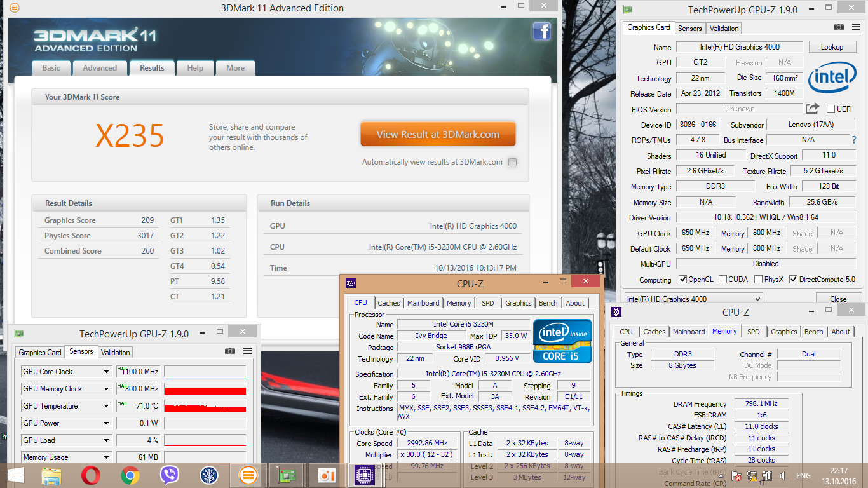Toggle the DirectCompute 5.0 checkbox

point(793,280)
